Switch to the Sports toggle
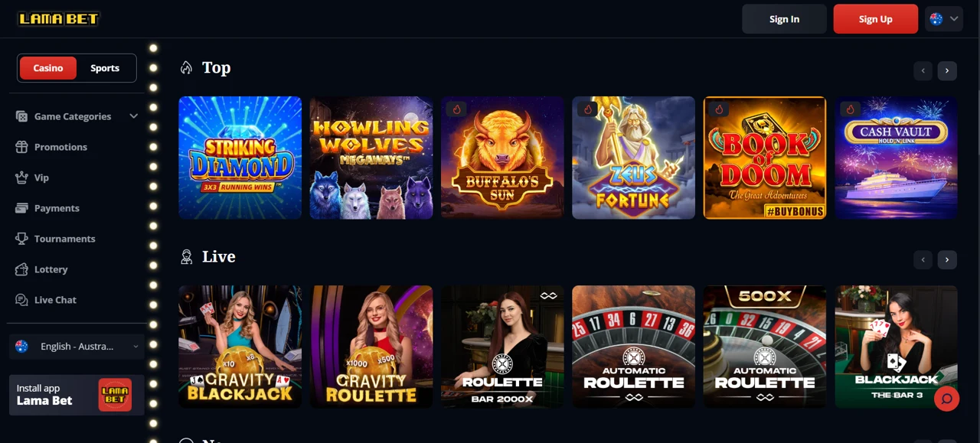Viewport: 980px width, 443px height. coord(105,68)
